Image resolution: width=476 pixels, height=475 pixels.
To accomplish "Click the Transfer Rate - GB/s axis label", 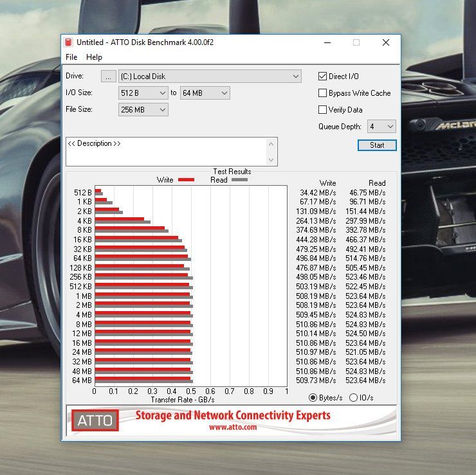I will click(183, 400).
